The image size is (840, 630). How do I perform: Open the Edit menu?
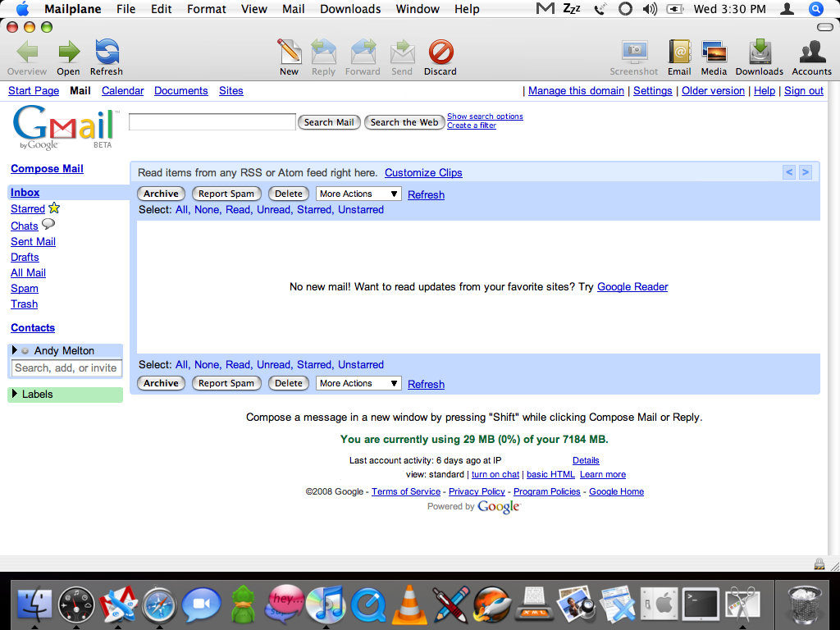(162, 9)
